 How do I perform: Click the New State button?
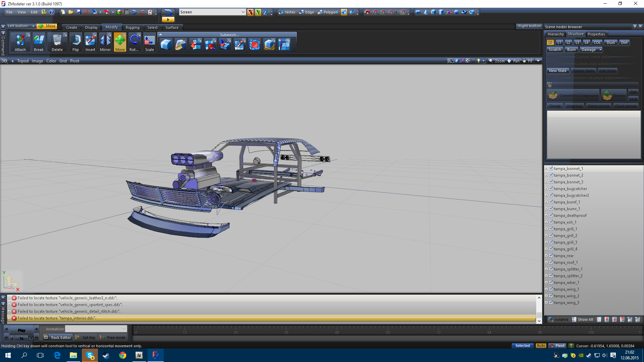(558, 71)
